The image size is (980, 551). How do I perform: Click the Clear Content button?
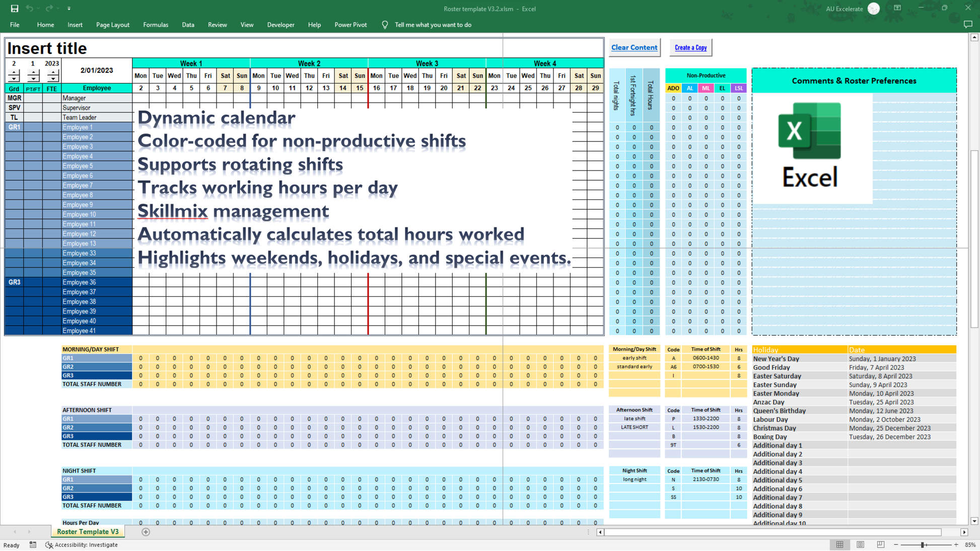coord(634,47)
